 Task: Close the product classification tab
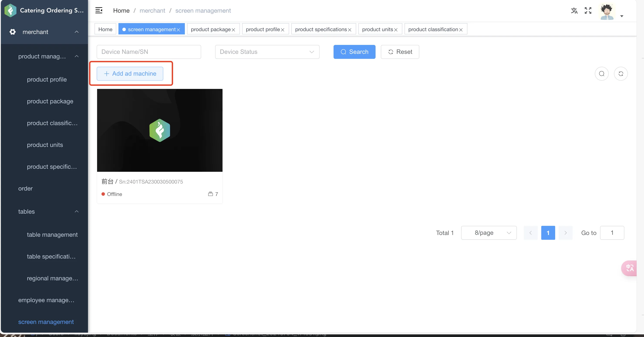tap(461, 30)
